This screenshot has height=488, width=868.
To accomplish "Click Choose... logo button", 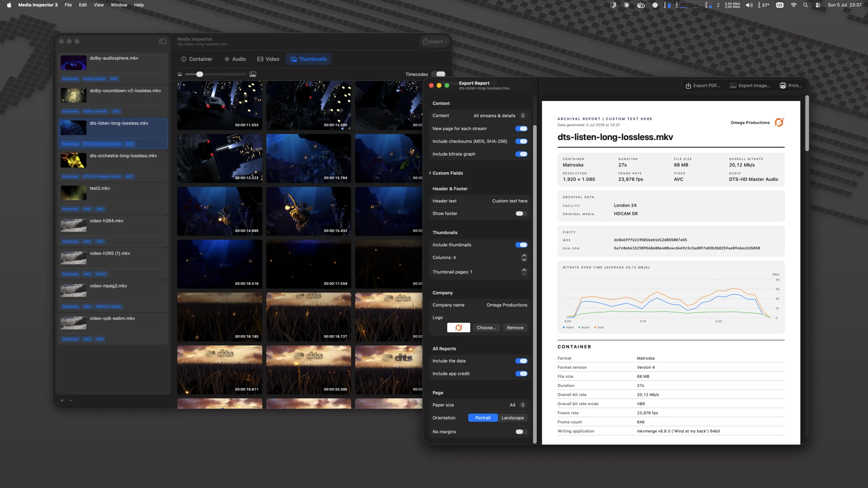I will (x=486, y=327).
